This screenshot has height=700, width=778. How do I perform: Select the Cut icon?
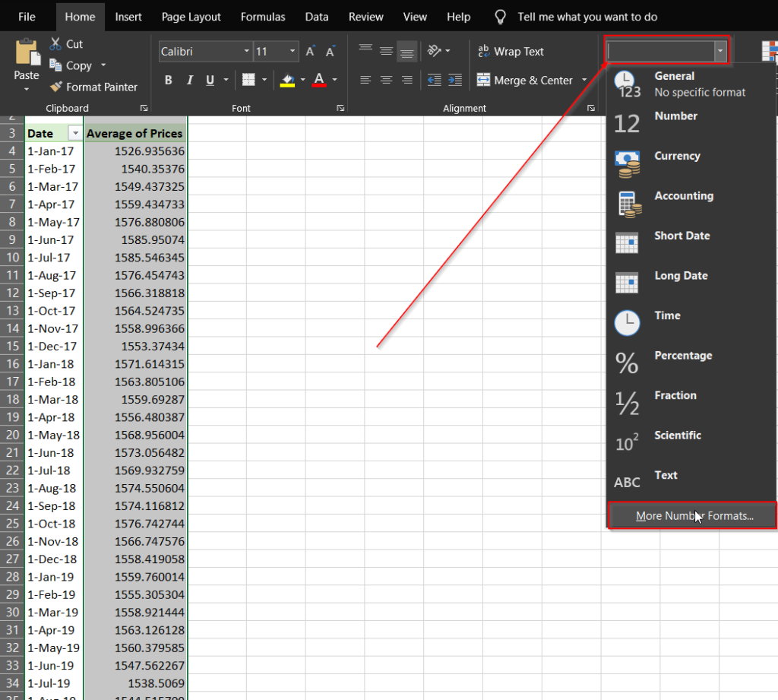pos(55,43)
